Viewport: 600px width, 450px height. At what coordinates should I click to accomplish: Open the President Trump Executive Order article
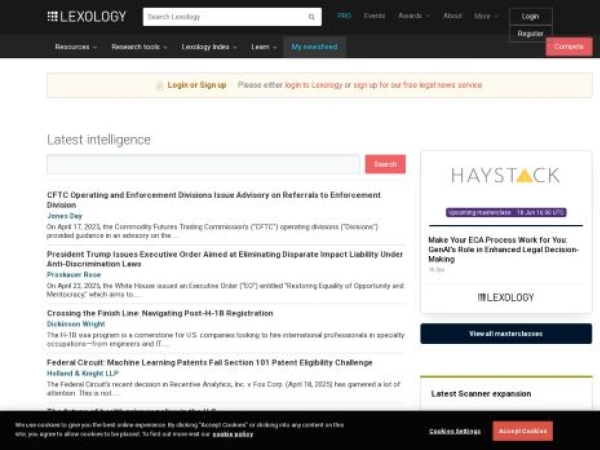click(225, 259)
